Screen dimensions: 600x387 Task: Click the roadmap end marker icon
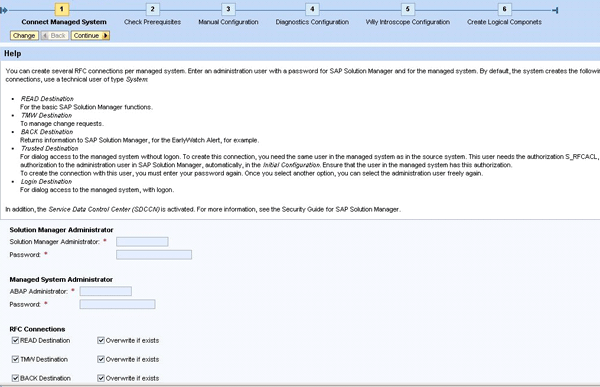pyautogui.click(x=556, y=10)
